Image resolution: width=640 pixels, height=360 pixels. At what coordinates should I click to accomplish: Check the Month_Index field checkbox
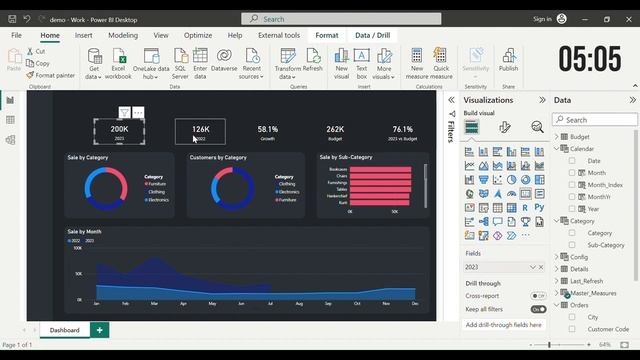click(572, 185)
